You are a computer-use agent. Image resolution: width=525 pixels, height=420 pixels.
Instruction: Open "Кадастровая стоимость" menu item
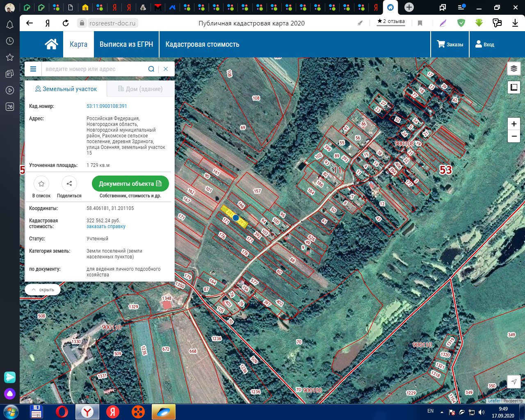click(x=202, y=44)
